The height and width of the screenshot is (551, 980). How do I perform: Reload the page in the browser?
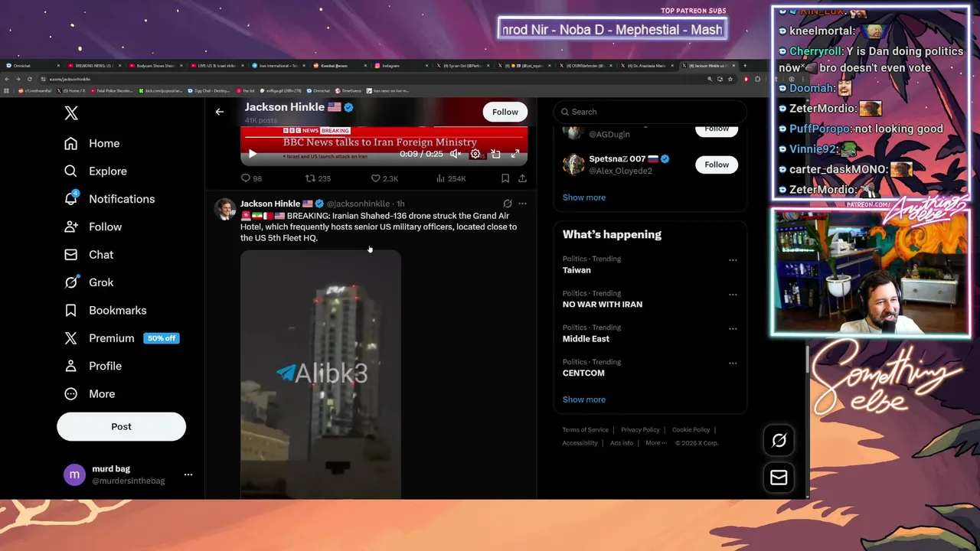click(30, 79)
